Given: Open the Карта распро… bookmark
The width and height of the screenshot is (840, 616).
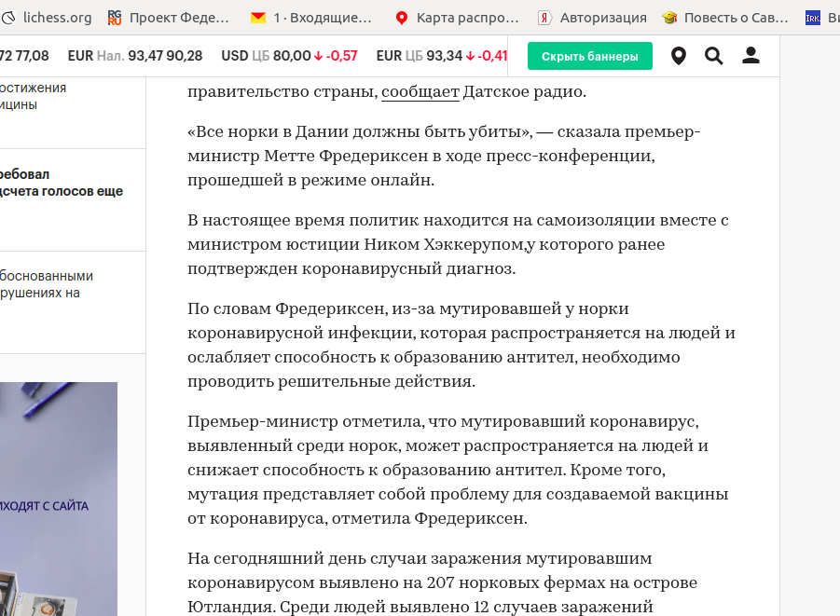Looking at the screenshot, I should click(x=457, y=18).
